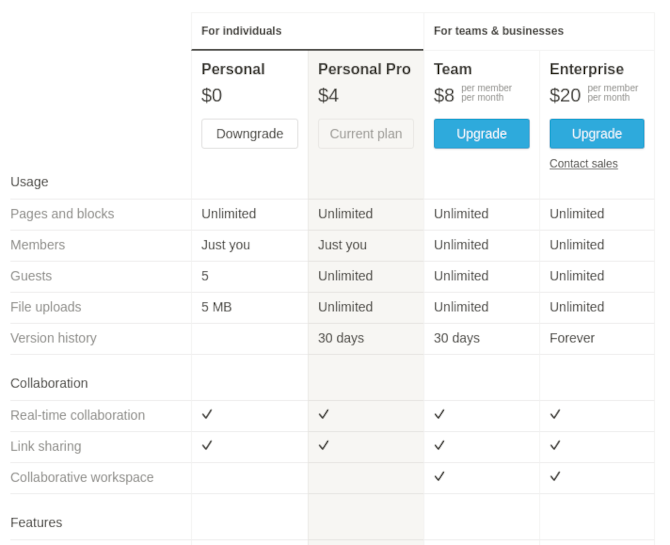
Task: Click Personal plan's Link sharing checkmark
Action: click(x=207, y=445)
